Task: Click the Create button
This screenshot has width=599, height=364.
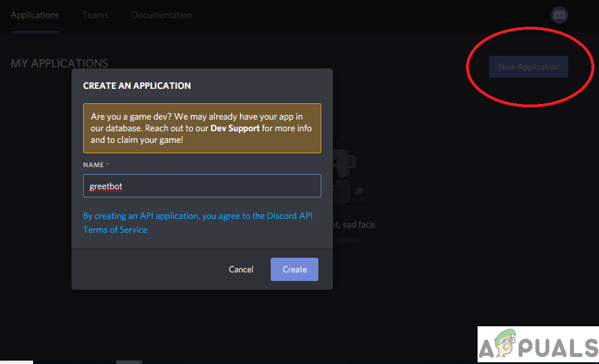Action: pyautogui.click(x=295, y=269)
